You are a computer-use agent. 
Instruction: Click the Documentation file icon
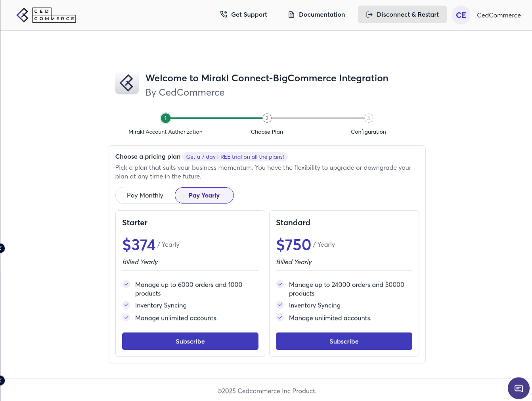(x=291, y=15)
